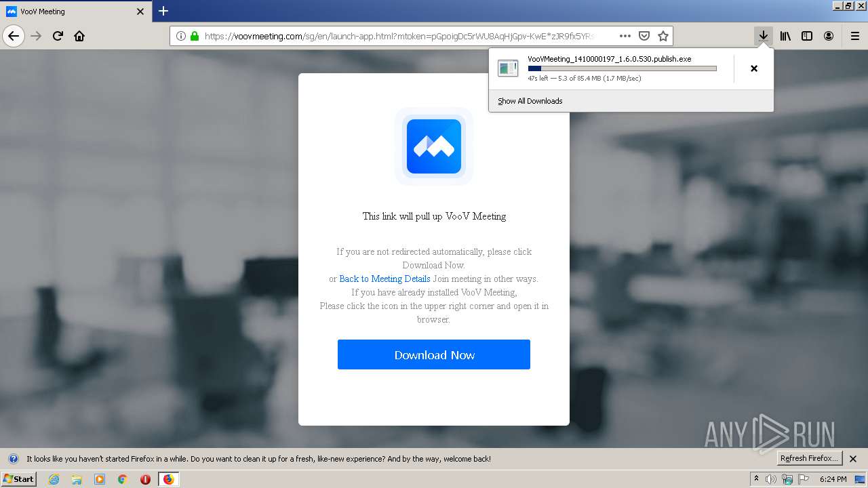Cancel the VooVMeeting exe download
The height and width of the screenshot is (488, 868).
[x=753, y=68]
